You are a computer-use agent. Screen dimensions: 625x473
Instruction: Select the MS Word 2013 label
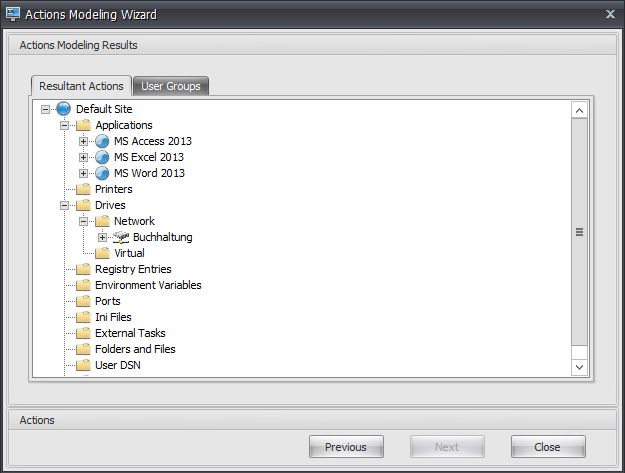click(149, 173)
